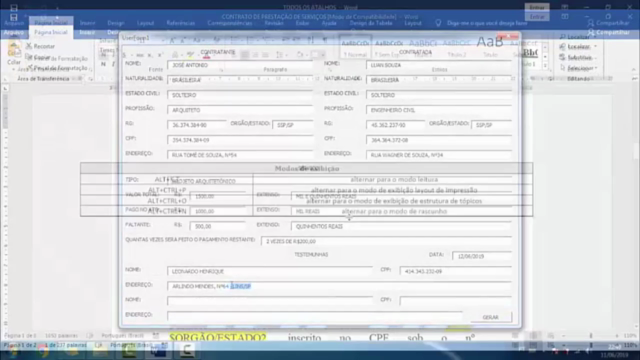The height and width of the screenshot is (360, 640).
Task: Click the GERAR button in the form
Action: click(x=491, y=317)
